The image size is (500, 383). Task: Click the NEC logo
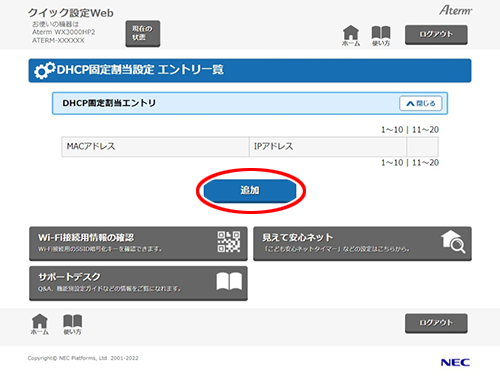point(455,362)
